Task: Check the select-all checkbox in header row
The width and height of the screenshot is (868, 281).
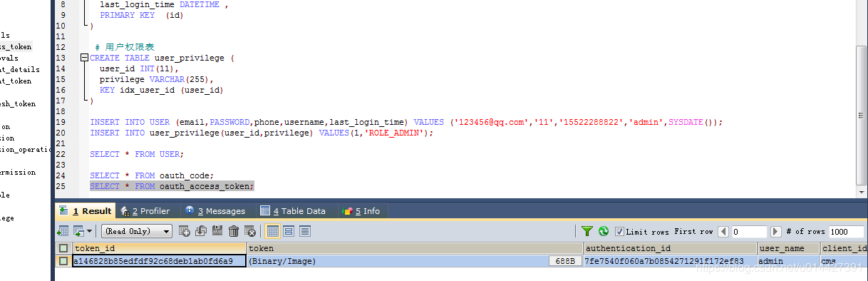Action: click(x=64, y=248)
